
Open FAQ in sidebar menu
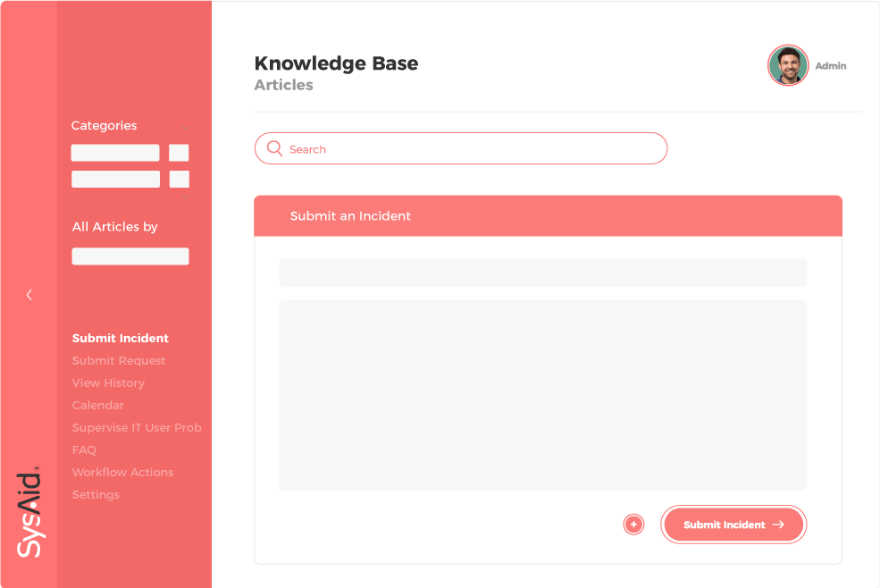(x=84, y=449)
